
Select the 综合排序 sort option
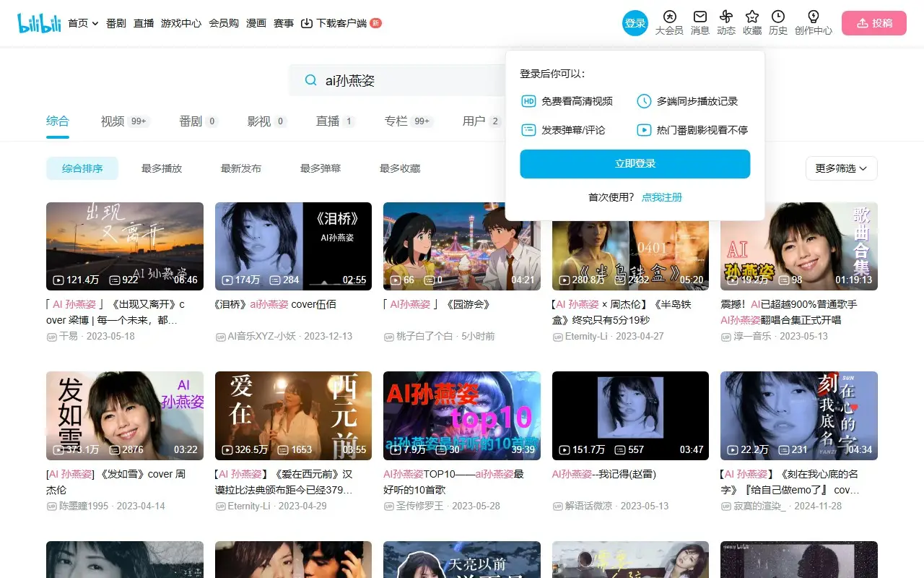coord(82,168)
